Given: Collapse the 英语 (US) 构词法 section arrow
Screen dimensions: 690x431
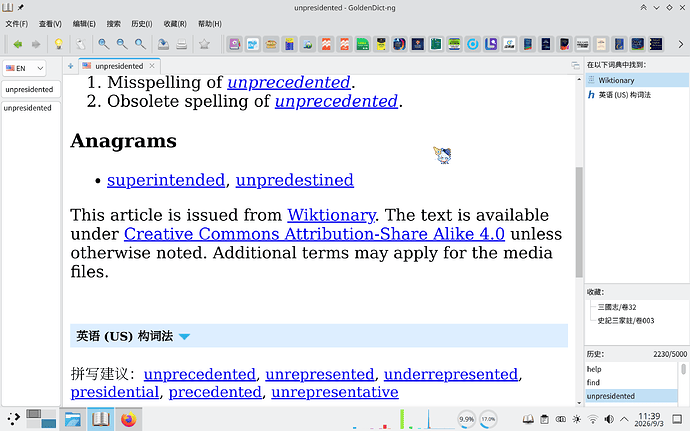Looking at the screenshot, I should point(184,337).
